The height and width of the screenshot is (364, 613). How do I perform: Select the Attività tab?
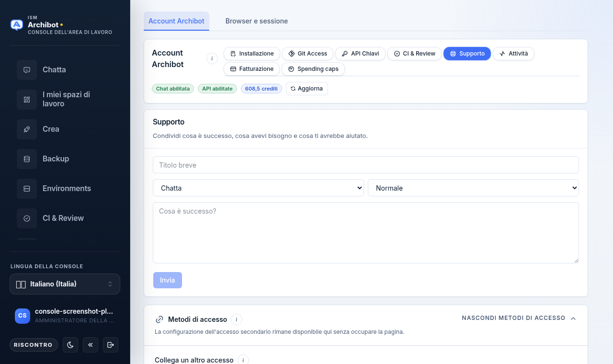513,54
